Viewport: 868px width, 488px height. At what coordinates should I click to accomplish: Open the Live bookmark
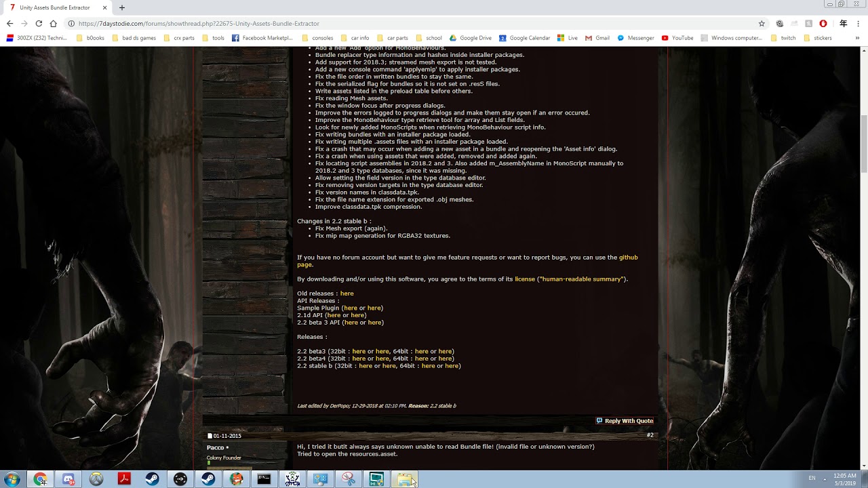point(568,38)
